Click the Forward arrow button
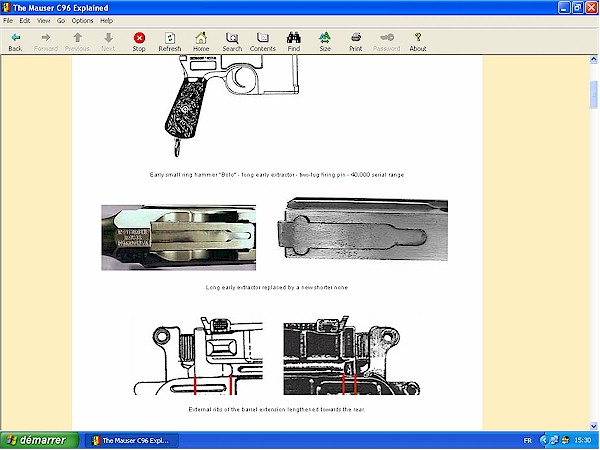Image resolution: width=600 pixels, height=450 pixels. click(46, 42)
